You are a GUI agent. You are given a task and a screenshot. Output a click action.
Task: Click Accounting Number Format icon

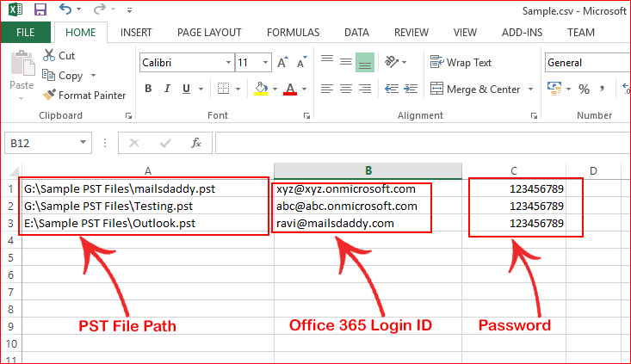pyautogui.click(x=554, y=89)
